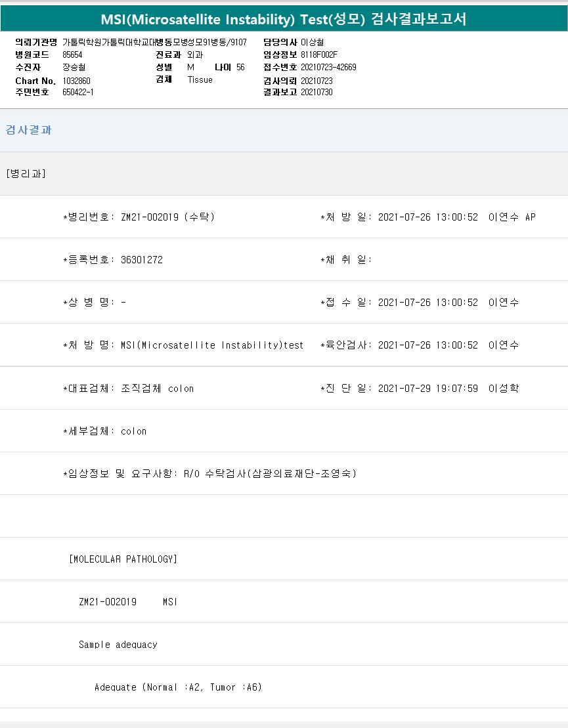Screen dimensions: 568x728
Task: Click the [MOLECULAR PATHOLOGY] heading
Action: (x=123, y=559)
